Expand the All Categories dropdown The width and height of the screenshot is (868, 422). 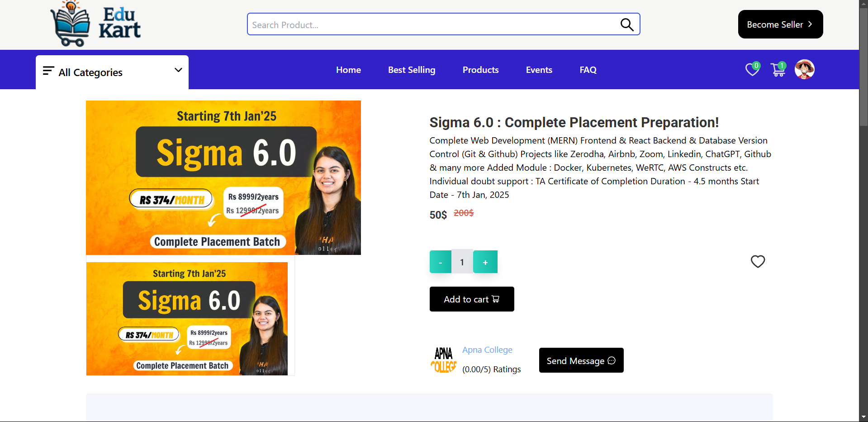point(112,72)
